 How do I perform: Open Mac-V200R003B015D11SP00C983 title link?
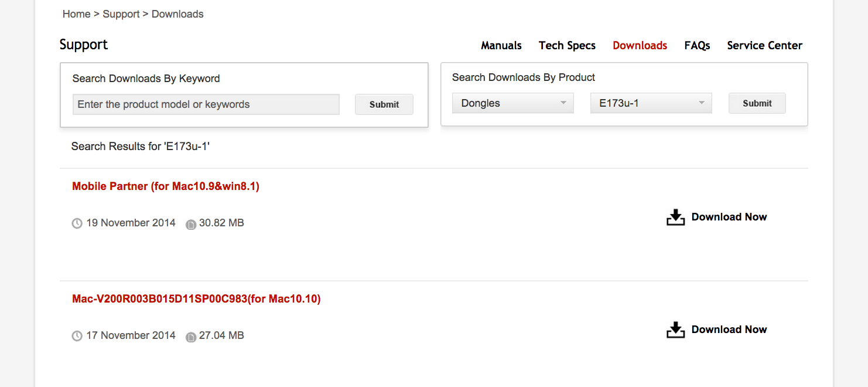[196, 299]
